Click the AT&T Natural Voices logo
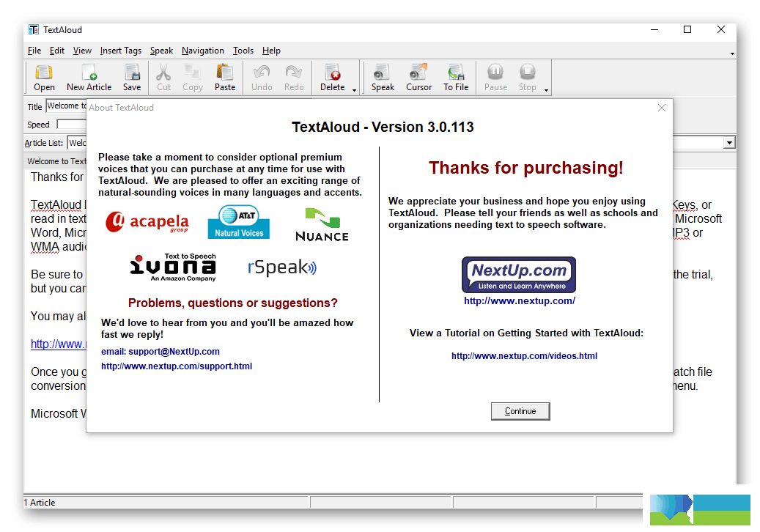 238,222
